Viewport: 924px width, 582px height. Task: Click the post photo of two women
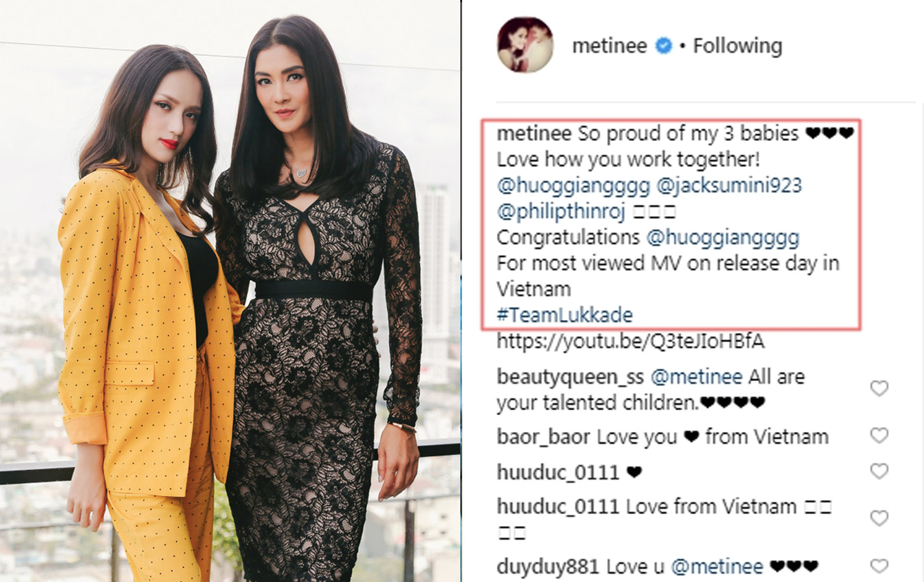pyautogui.click(x=230, y=291)
